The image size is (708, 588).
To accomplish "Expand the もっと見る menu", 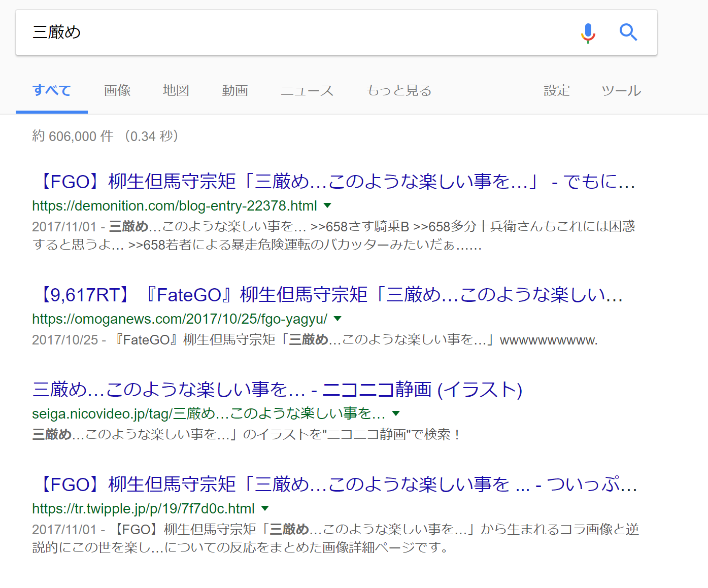I will click(398, 91).
